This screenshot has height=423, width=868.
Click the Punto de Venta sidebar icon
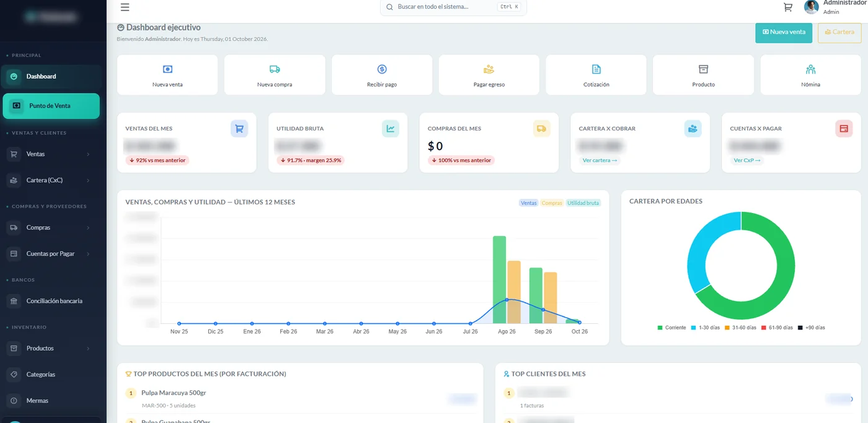(17, 106)
